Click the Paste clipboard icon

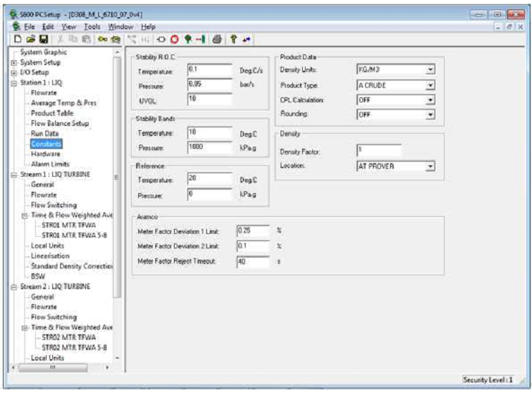(x=86, y=39)
